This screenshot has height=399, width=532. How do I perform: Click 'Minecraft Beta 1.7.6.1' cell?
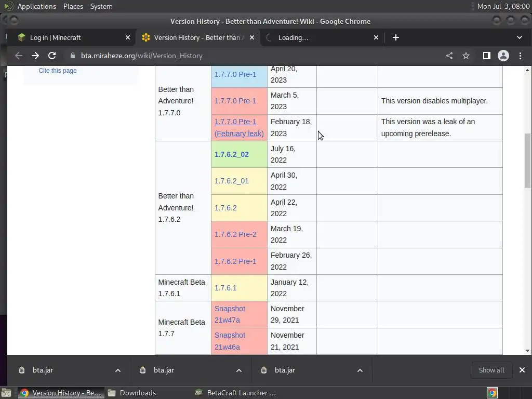tap(183, 288)
